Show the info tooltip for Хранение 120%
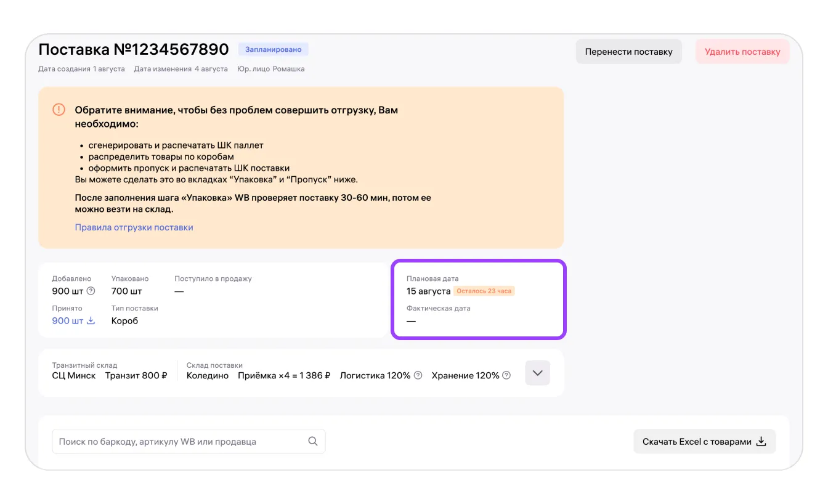This screenshot has width=828, height=504. pos(506,375)
